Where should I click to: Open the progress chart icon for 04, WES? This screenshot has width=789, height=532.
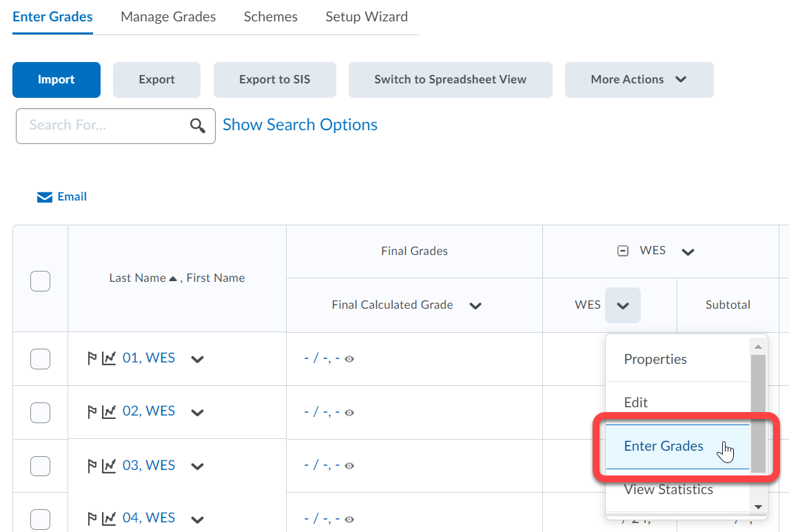(109, 518)
